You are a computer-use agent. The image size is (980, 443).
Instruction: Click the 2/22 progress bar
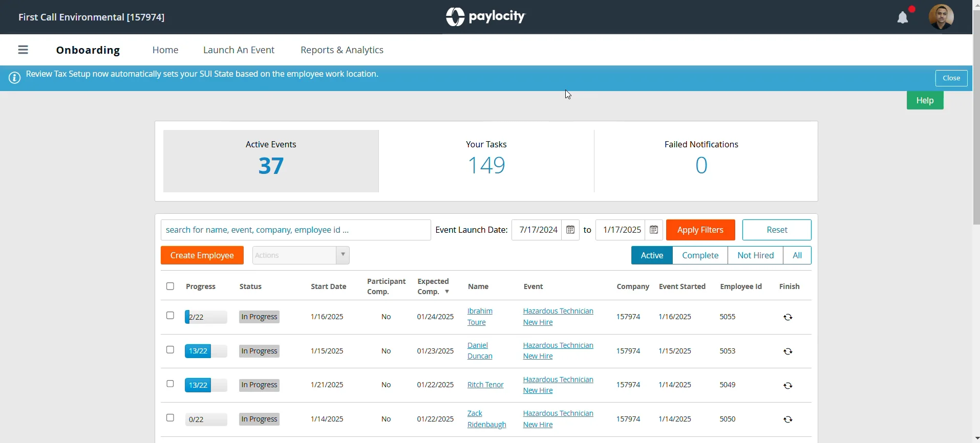(206, 317)
